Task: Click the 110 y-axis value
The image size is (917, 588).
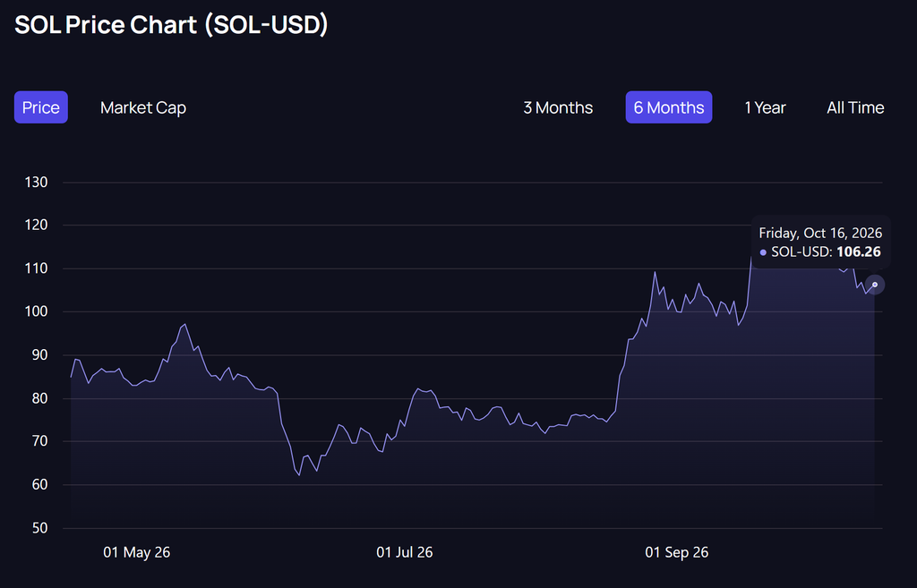Action: click(x=36, y=268)
